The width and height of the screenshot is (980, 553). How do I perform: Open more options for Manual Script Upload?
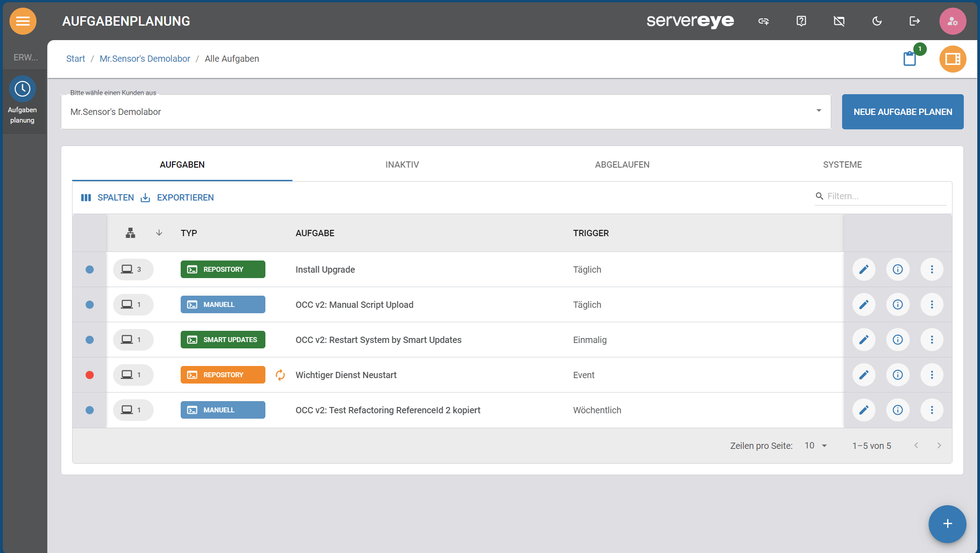pyautogui.click(x=932, y=305)
